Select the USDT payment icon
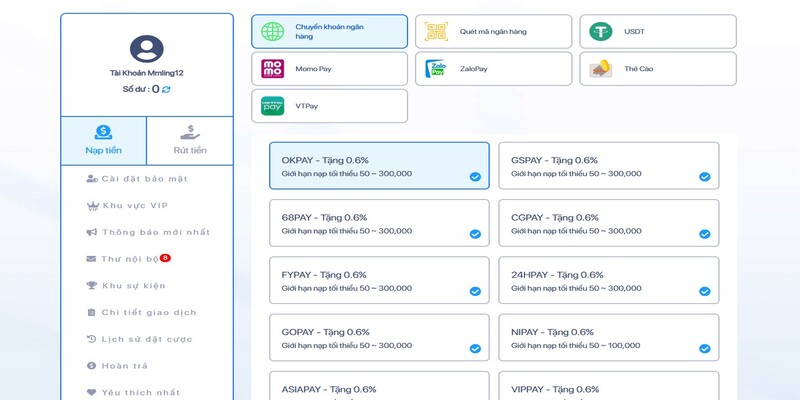This screenshot has height=400, width=800. coord(600,31)
